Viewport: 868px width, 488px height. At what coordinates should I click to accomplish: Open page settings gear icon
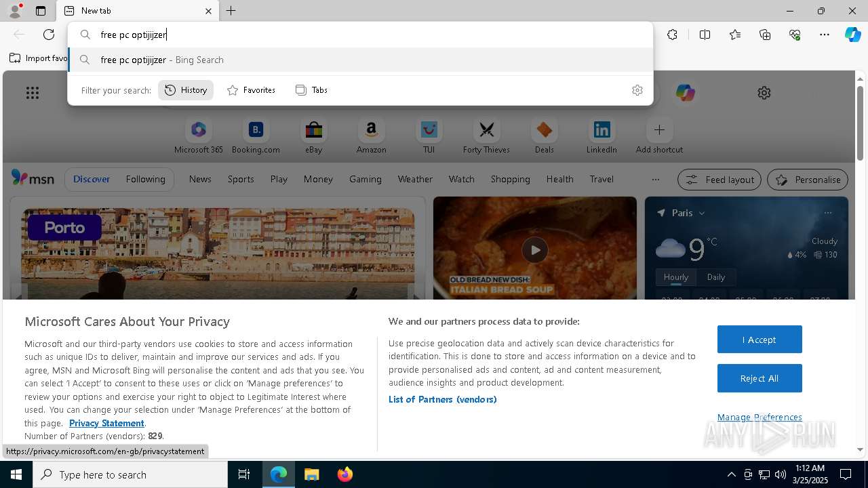point(764,93)
